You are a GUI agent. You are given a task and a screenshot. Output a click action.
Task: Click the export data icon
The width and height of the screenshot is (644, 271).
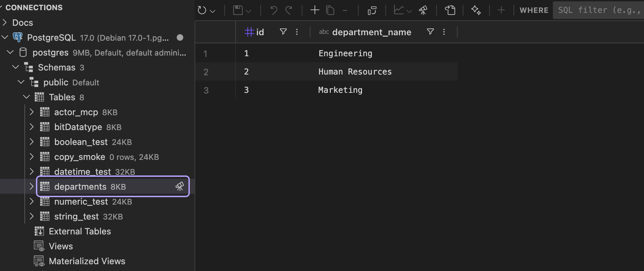pyautogui.click(x=450, y=10)
